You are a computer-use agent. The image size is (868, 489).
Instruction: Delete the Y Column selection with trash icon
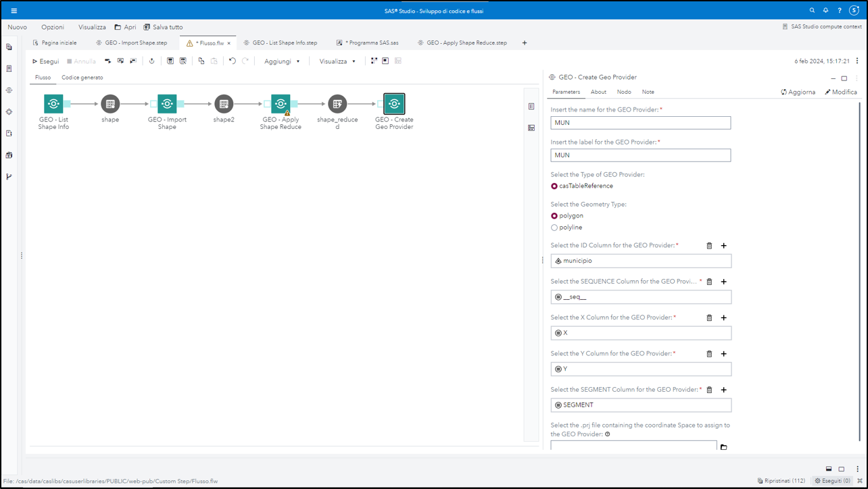pos(709,354)
